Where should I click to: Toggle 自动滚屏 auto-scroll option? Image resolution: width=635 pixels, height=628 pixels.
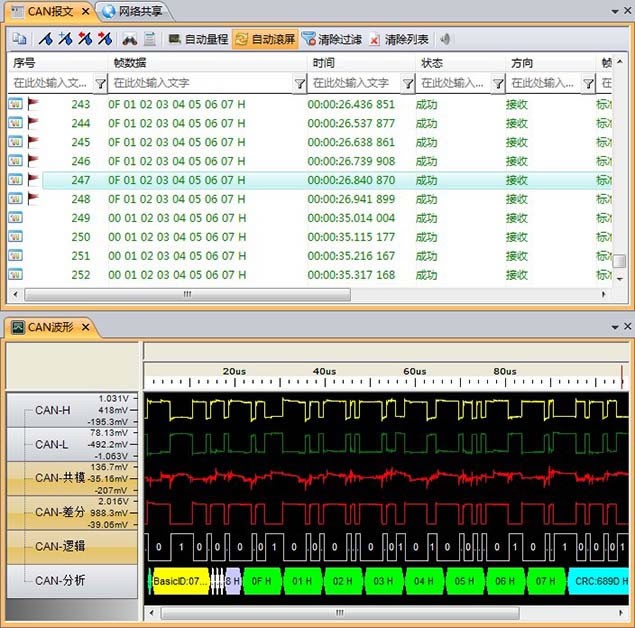[265, 40]
